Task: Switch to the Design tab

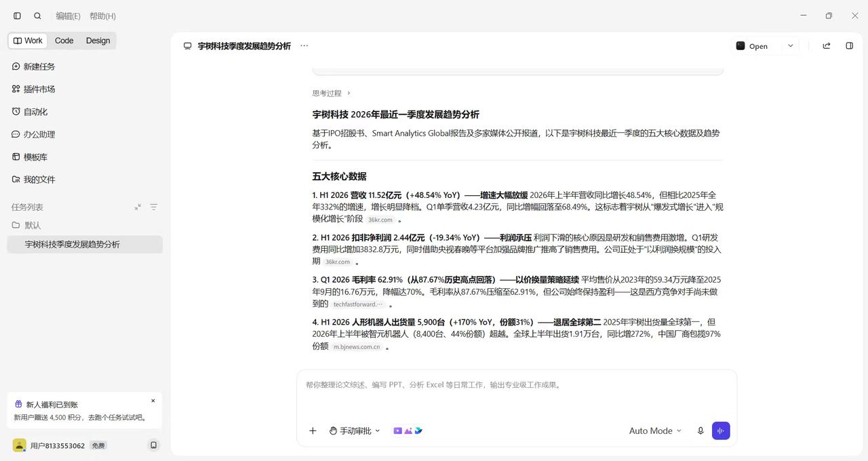Action: [x=98, y=41]
